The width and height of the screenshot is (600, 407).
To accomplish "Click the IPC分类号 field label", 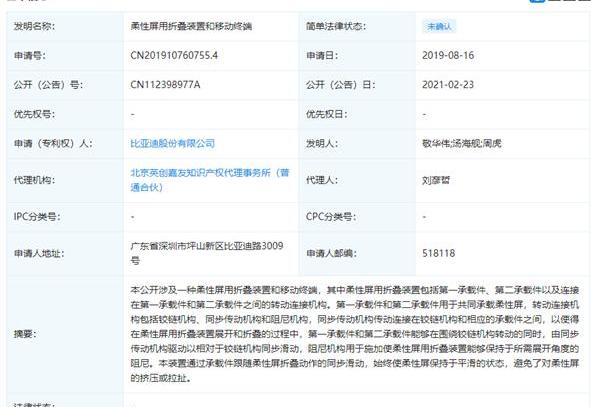I will 37,217.
